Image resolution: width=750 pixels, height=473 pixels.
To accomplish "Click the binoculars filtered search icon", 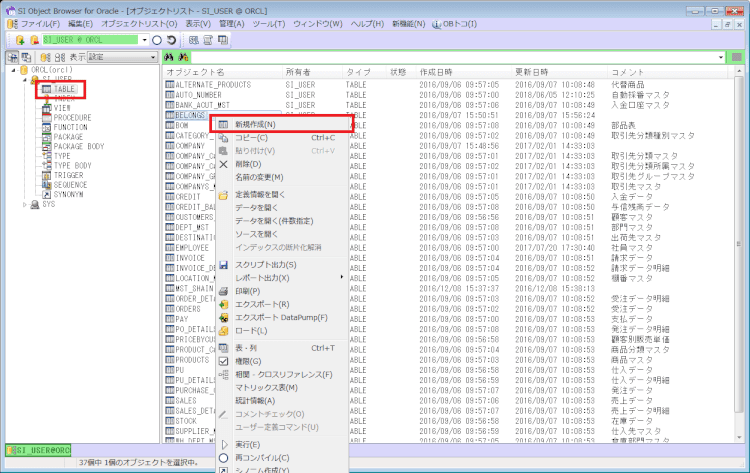I will tap(183, 57).
